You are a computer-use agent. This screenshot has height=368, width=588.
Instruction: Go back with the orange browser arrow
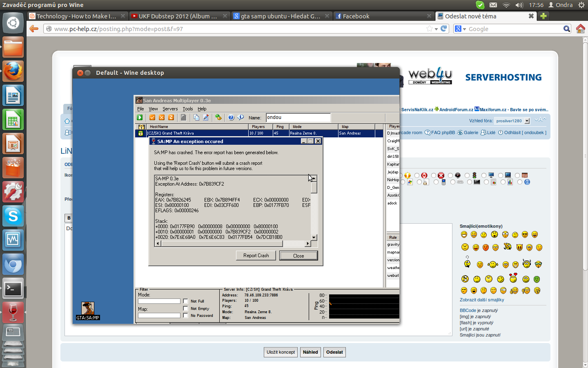click(x=34, y=29)
